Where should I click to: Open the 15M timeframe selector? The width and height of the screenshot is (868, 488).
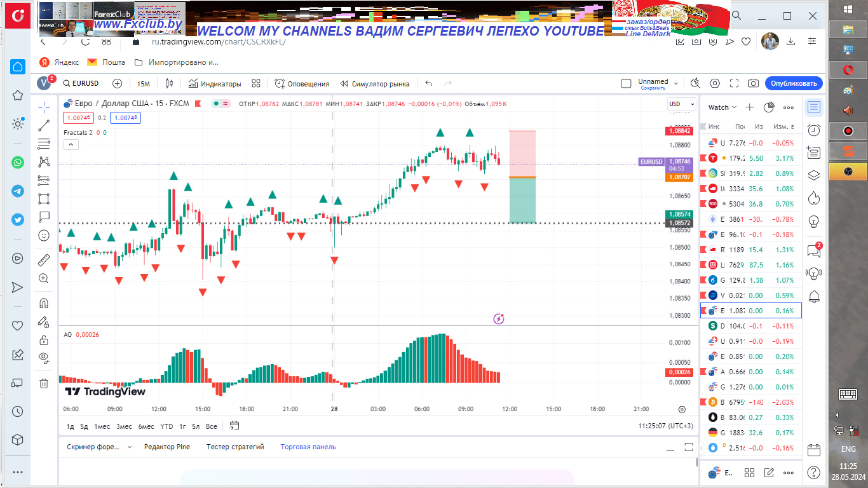click(144, 84)
